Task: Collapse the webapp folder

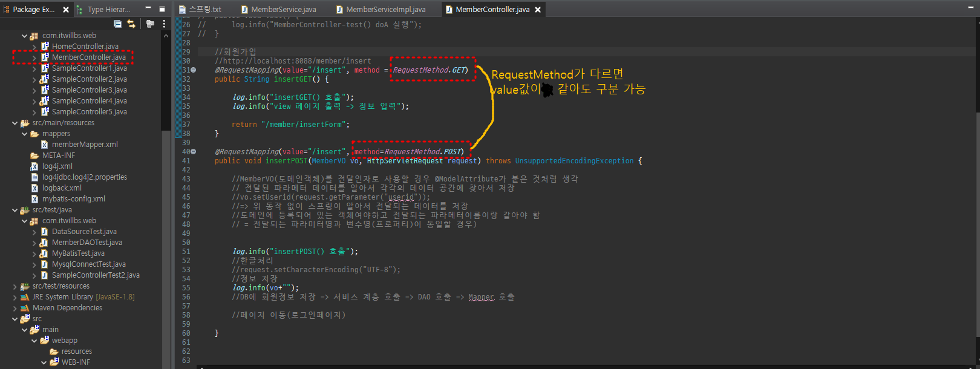Action: (x=34, y=341)
